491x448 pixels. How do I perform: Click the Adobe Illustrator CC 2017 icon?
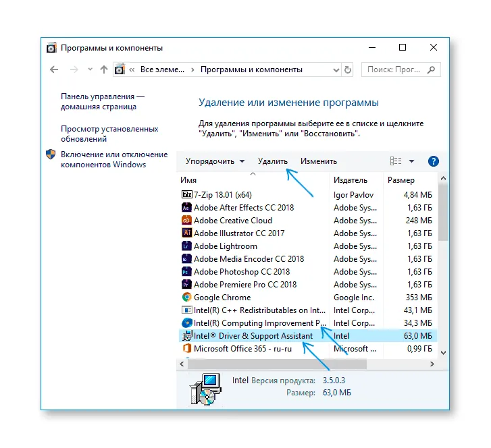(x=186, y=233)
